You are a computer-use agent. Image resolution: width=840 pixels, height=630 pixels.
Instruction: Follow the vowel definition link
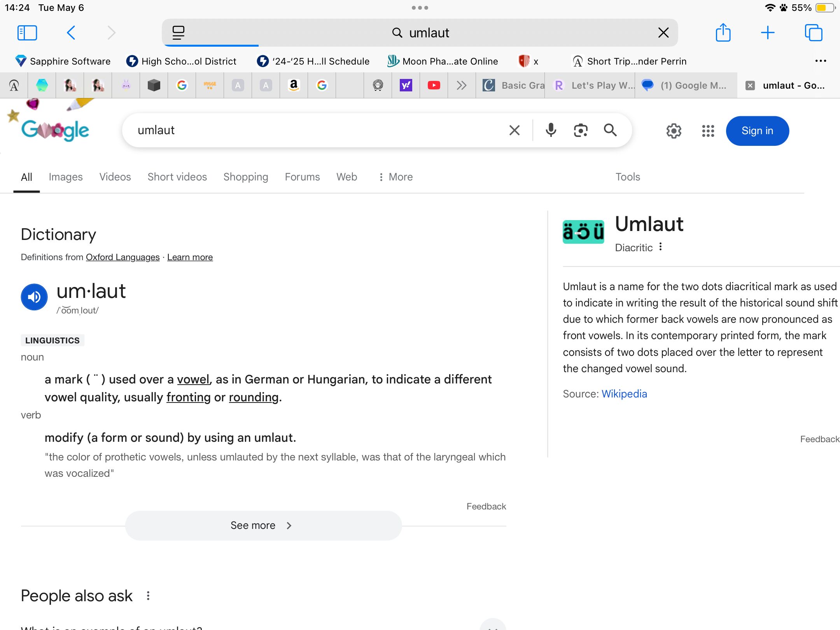pos(194,379)
